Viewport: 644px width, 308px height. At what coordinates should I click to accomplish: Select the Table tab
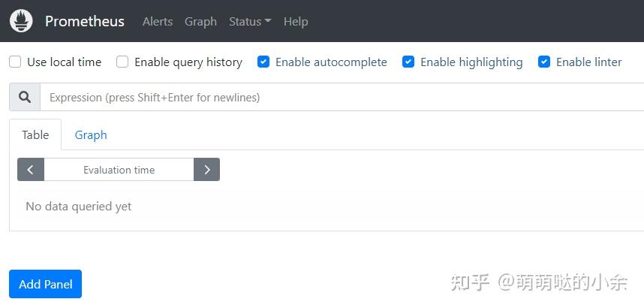pos(35,135)
